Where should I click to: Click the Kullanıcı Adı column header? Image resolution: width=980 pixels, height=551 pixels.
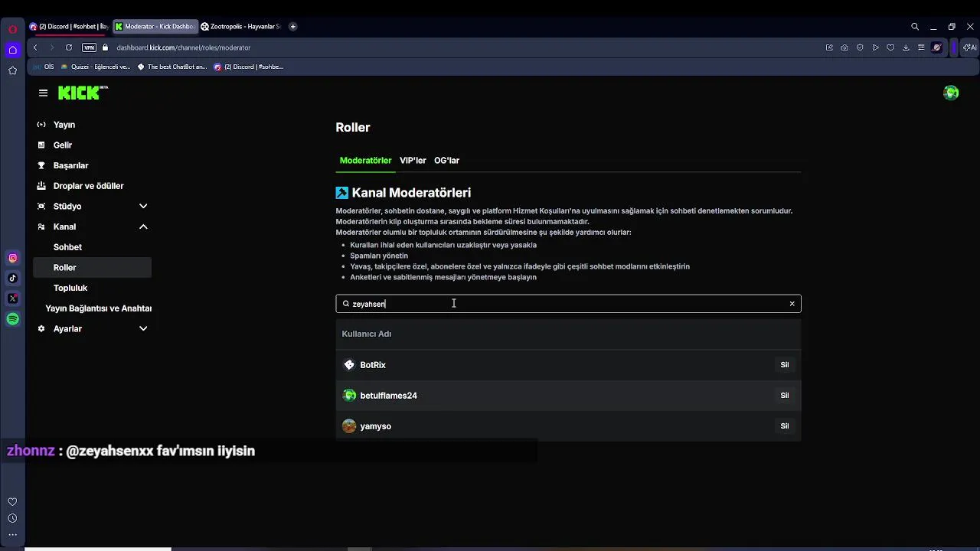pyautogui.click(x=366, y=334)
